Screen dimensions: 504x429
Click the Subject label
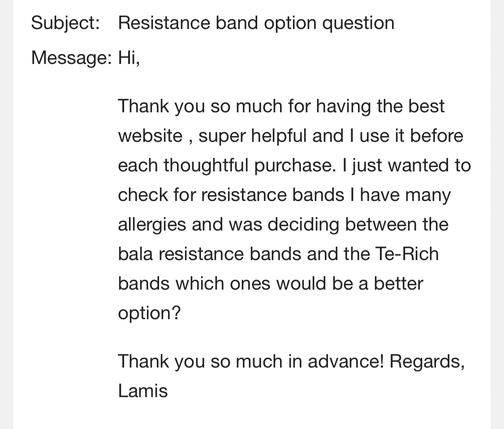pos(65,23)
